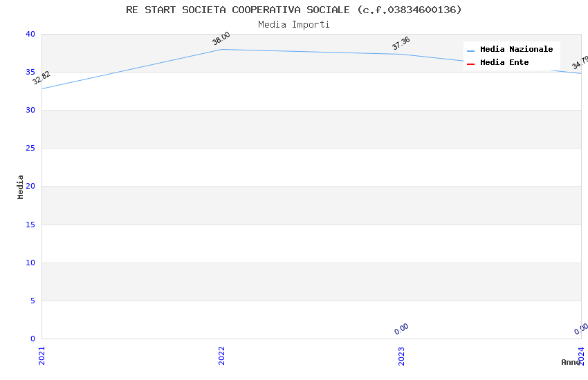Click the Media Importi subtitle
The height and width of the screenshot is (380, 588).
(x=294, y=25)
